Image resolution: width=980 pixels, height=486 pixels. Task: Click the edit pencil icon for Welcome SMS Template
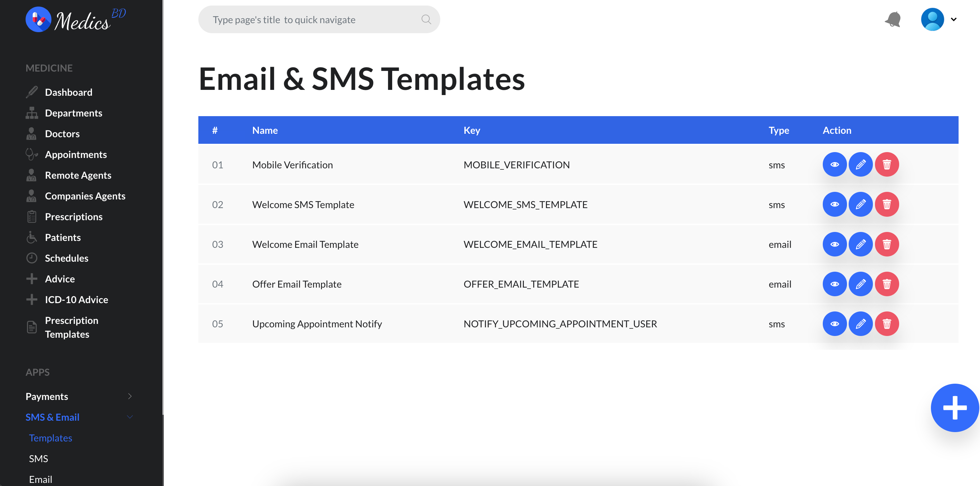[x=861, y=205]
